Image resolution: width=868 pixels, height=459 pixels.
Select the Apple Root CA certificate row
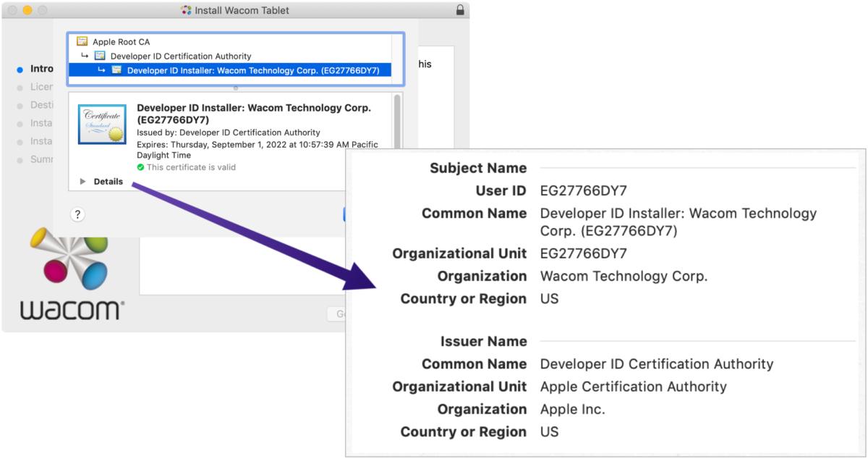[x=229, y=42]
